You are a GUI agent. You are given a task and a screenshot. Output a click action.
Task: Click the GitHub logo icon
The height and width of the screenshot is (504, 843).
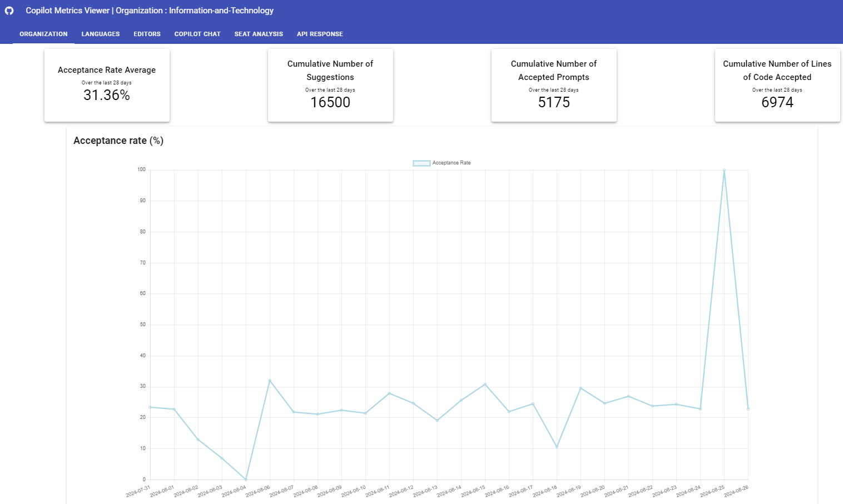9,11
